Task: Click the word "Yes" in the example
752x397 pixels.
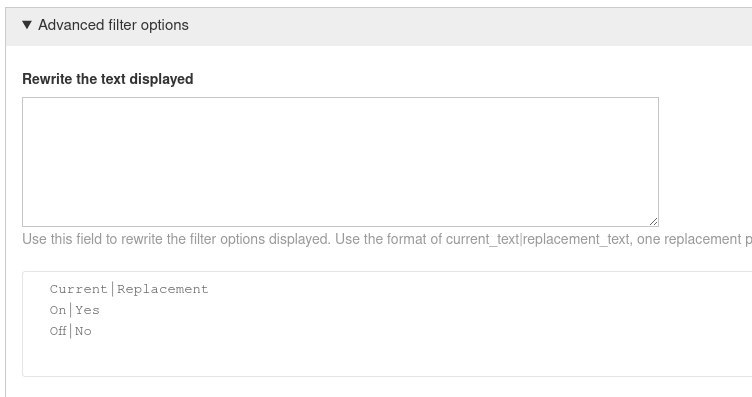Action: tap(87, 310)
